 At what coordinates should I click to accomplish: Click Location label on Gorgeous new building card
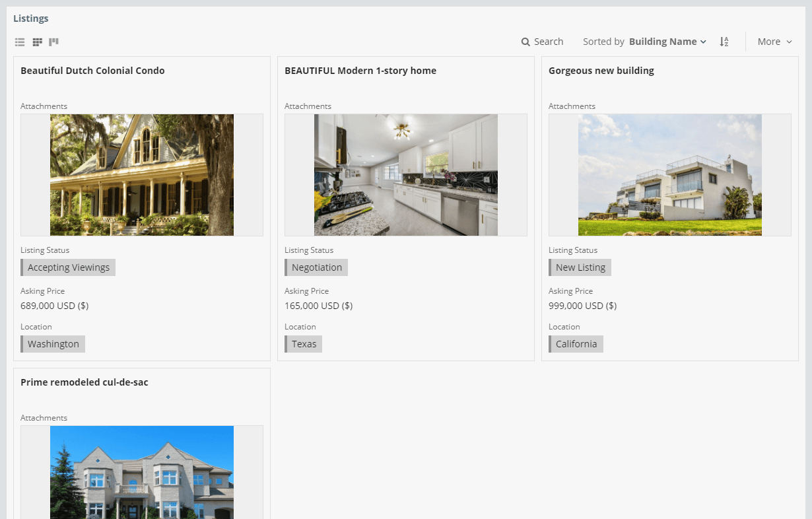pyautogui.click(x=564, y=327)
